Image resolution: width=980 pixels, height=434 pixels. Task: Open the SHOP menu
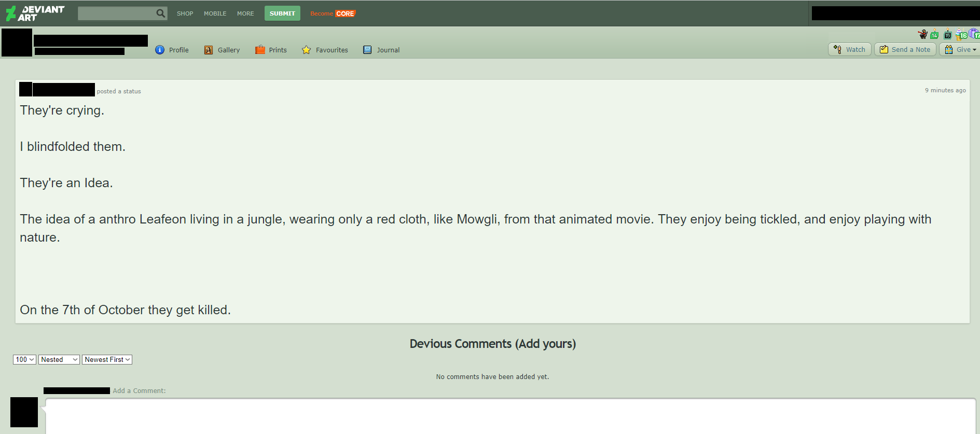tap(185, 13)
